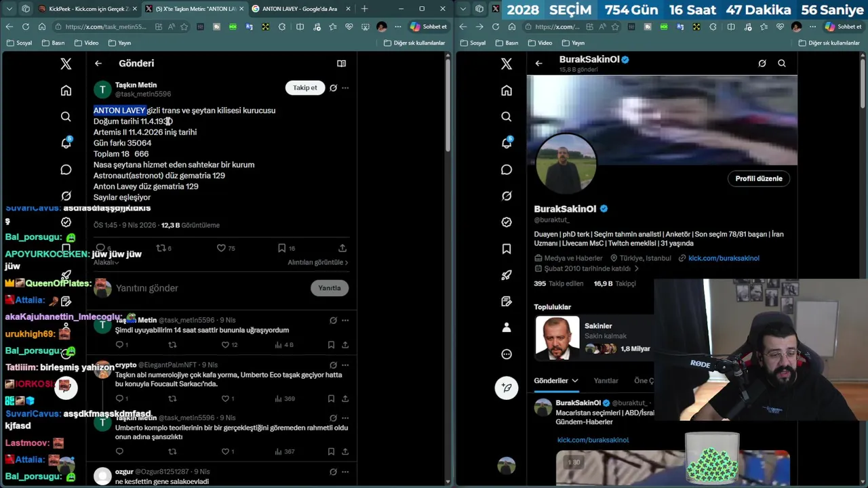
Task: Click BurakSakinOl profile avatar photo
Action: coord(566,163)
